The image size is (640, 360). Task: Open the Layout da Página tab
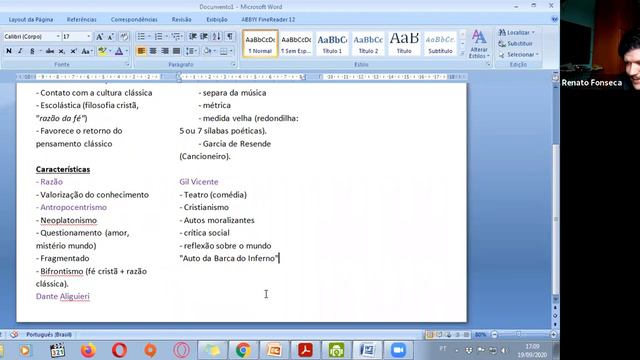(31, 20)
